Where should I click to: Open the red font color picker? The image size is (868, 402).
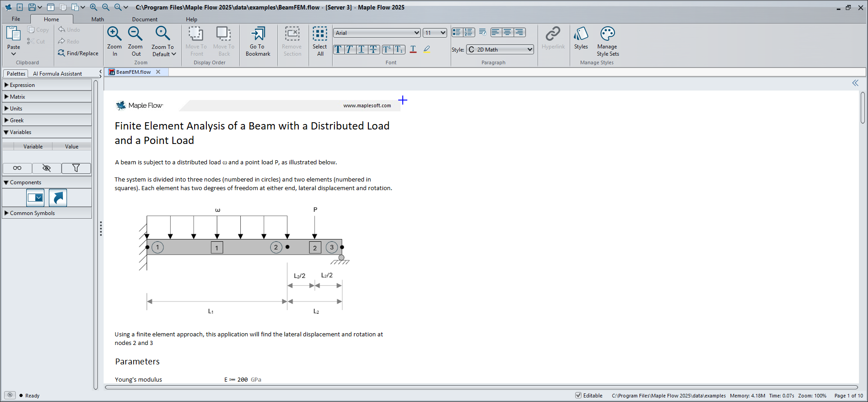pyautogui.click(x=413, y=50)
